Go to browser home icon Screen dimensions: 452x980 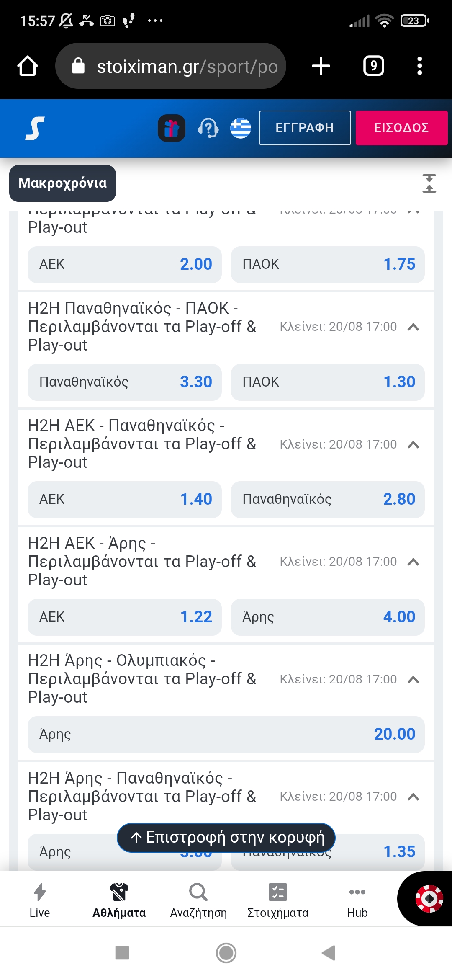(28, 66)
